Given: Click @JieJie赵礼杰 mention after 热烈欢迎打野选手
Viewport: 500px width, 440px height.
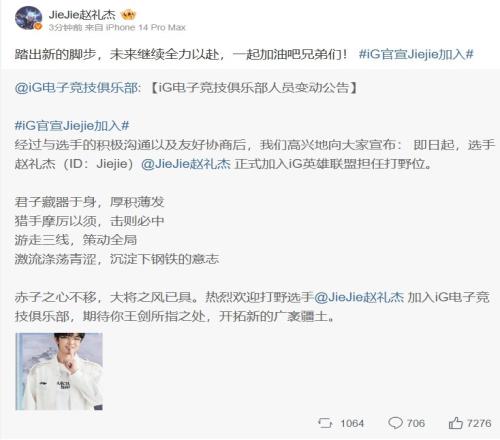Looking at the screenshot, I should [x=359, y=297].
